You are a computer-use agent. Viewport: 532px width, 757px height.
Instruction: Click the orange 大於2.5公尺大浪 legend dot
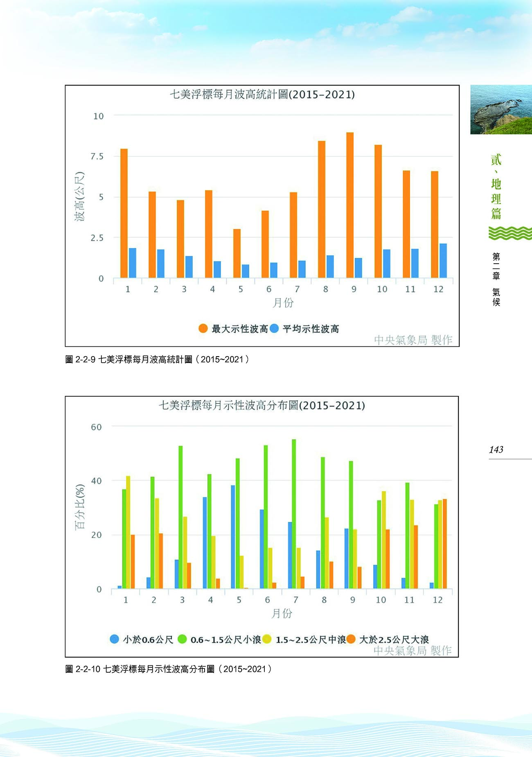tap(351, 639)
